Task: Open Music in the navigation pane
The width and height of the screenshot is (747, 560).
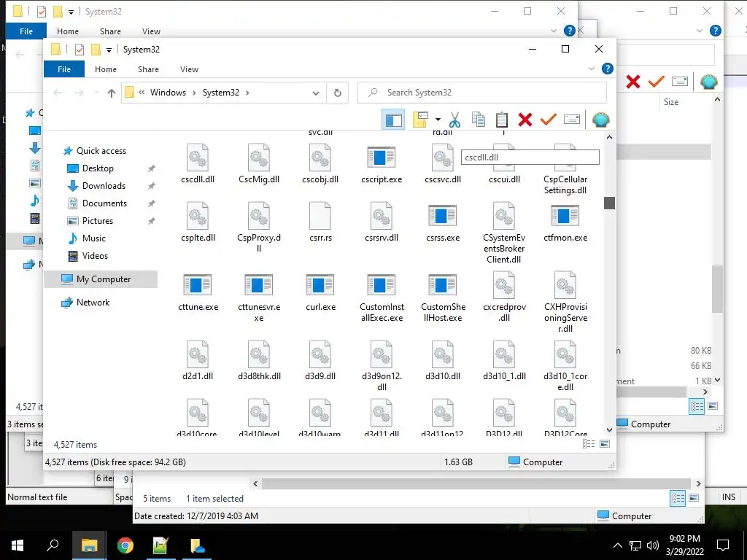Action: [94, 238]
